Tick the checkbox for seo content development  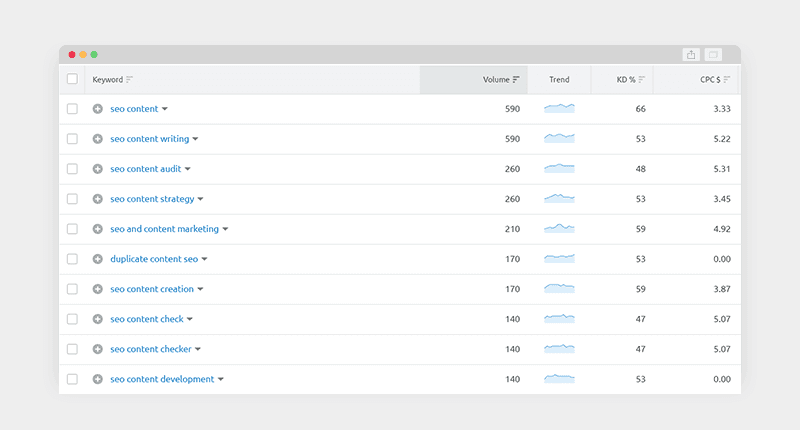(x=72, y=379)
